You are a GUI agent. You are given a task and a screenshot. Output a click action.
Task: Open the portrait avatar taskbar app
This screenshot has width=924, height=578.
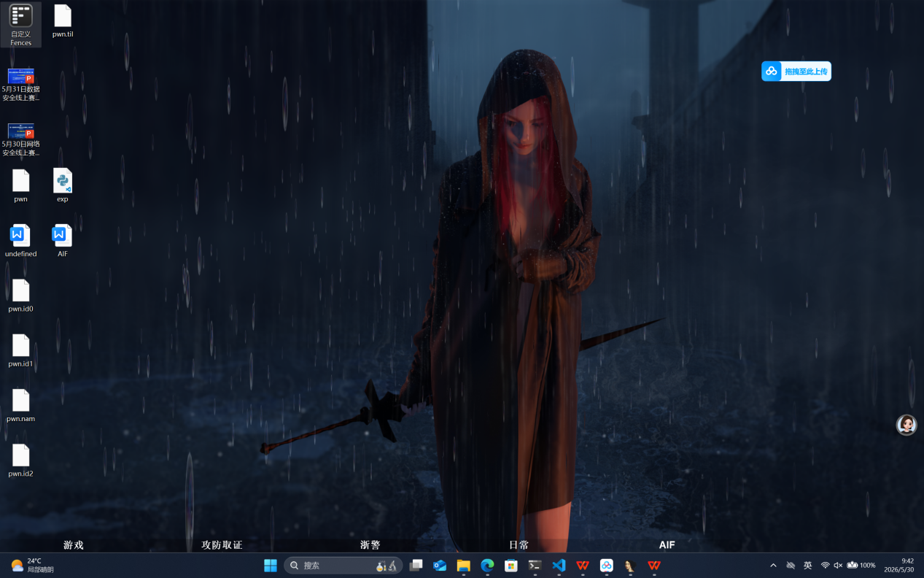click(630, 566)
